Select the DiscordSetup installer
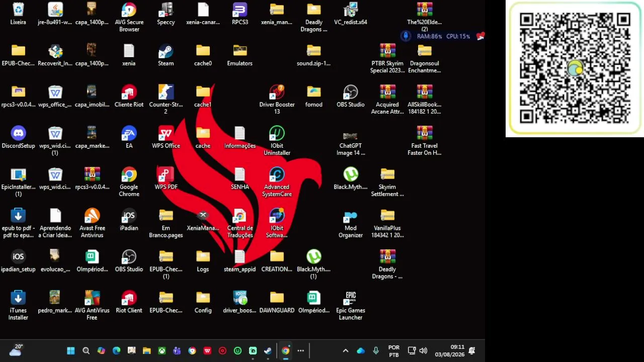 pyautogui.click(x=18, y=138)
